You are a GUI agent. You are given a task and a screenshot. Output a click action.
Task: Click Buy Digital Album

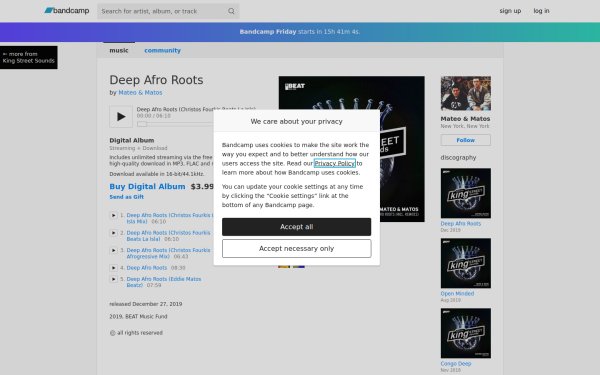pos(147,186)
